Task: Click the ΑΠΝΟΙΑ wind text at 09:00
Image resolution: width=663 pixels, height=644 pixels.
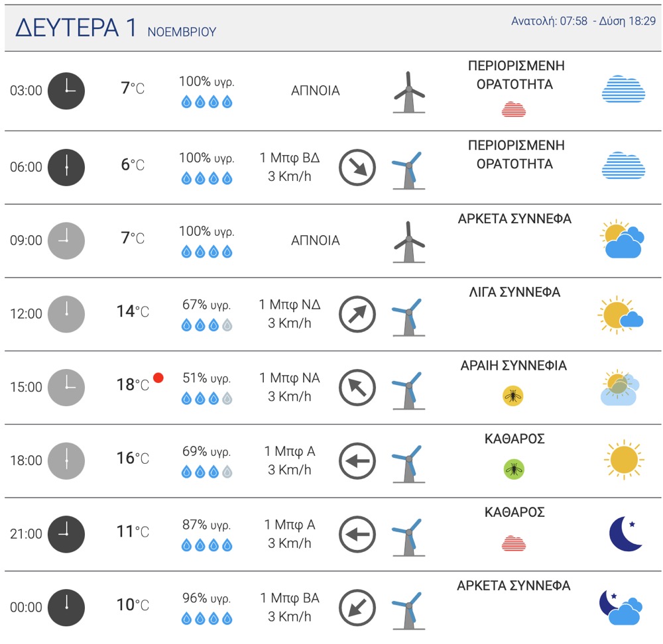Action: [x=316, y=241]
